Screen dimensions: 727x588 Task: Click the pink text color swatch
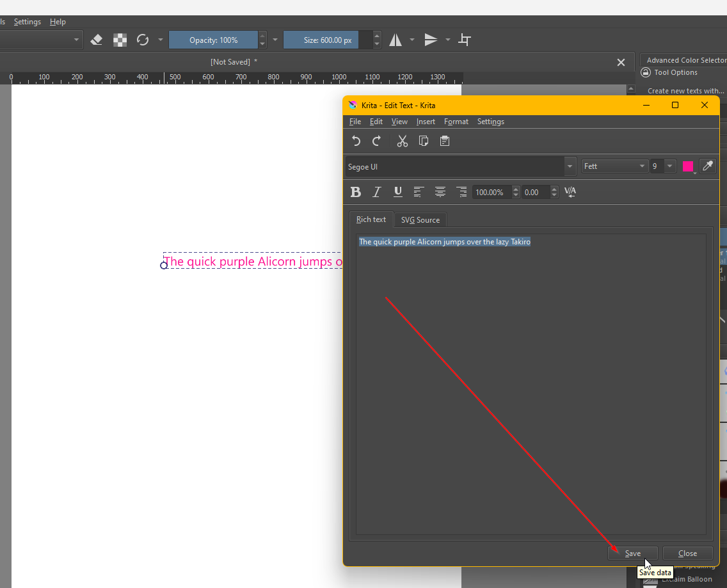(x=688, y=166)
